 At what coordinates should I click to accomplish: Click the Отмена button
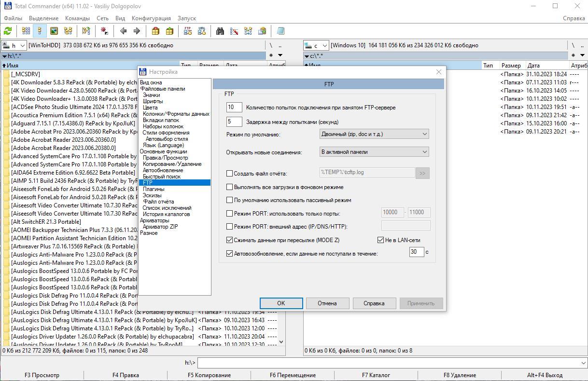tap(327, 303)
